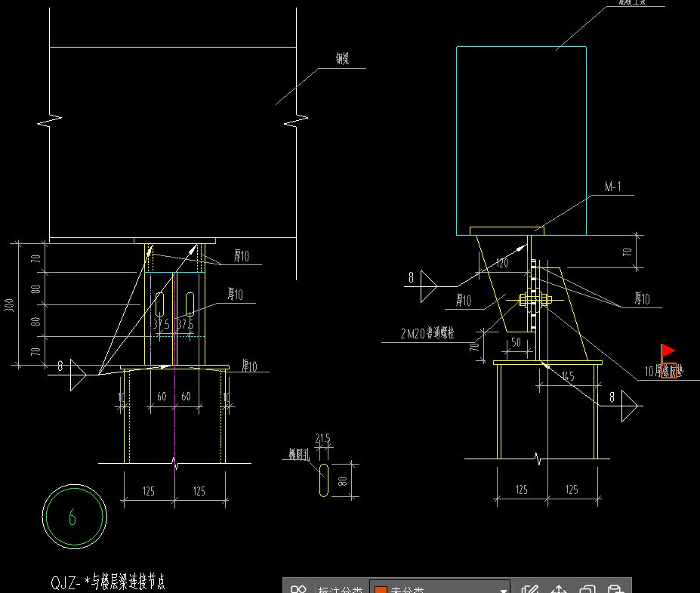Select the drawing title QJZ-*与楼层梁连接节点
The height and width of the screenshot is (593, 700).
[107, 582]
